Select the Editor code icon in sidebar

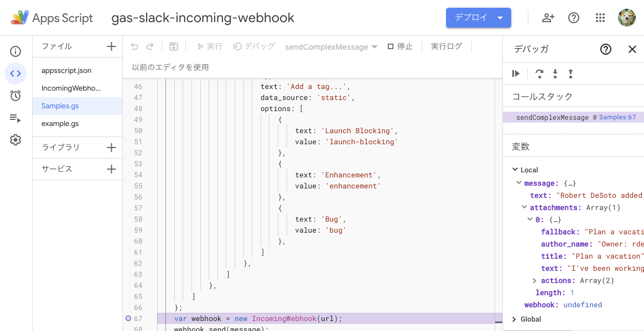15,73
